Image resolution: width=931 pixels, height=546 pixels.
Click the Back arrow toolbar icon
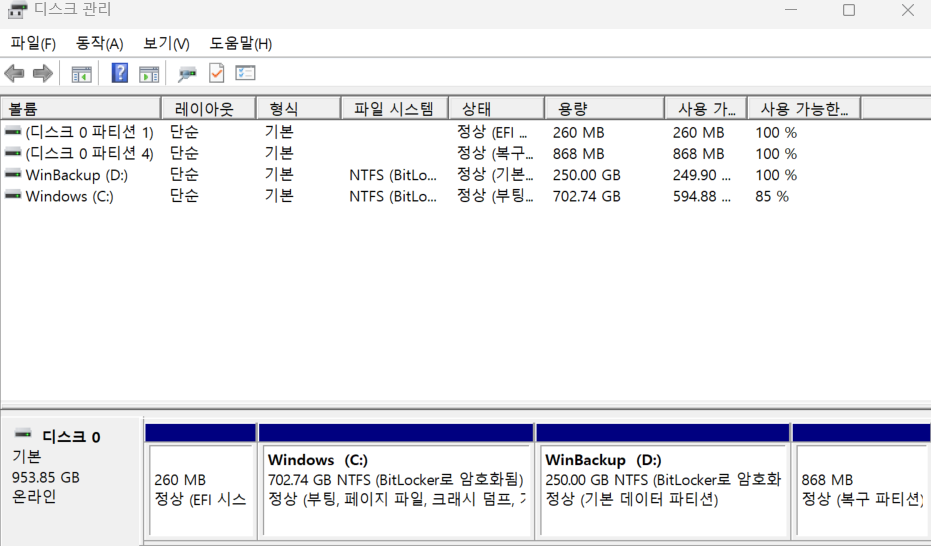(x=14, y=74)
